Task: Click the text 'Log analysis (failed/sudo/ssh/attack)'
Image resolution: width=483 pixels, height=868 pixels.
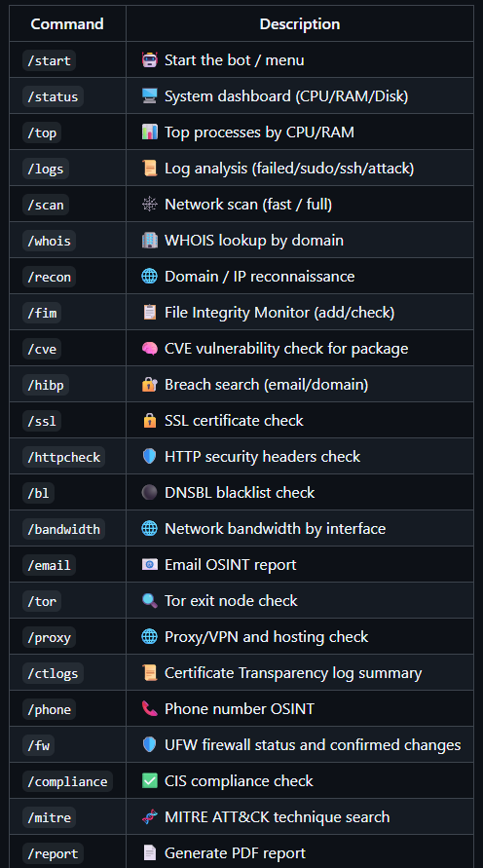Action: (x=289, y=169)
